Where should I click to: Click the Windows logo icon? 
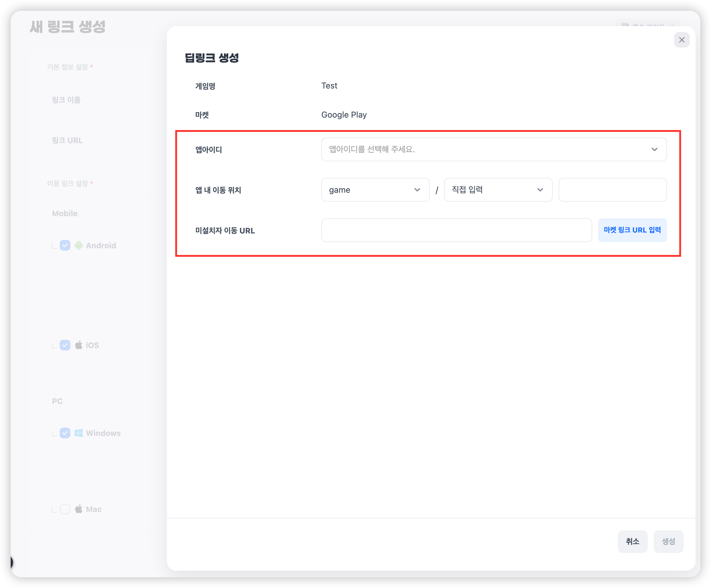[x=78, y=433]
